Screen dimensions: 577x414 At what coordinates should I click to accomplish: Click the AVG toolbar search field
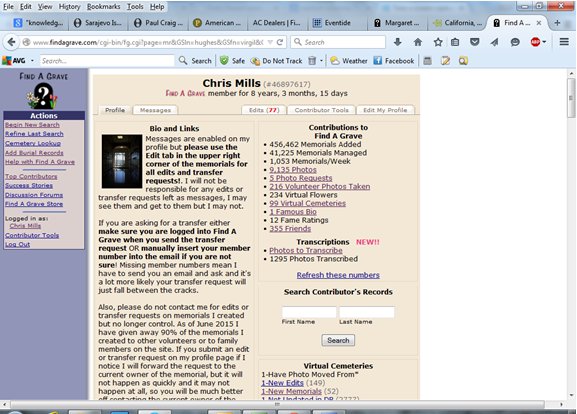click(x=107, y=61)
